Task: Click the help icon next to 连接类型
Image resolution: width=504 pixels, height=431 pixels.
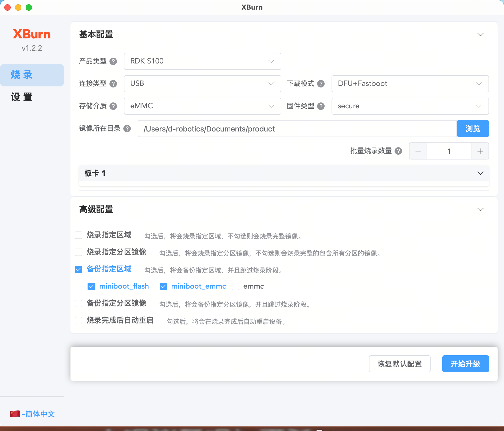Action: pos(113,84)
